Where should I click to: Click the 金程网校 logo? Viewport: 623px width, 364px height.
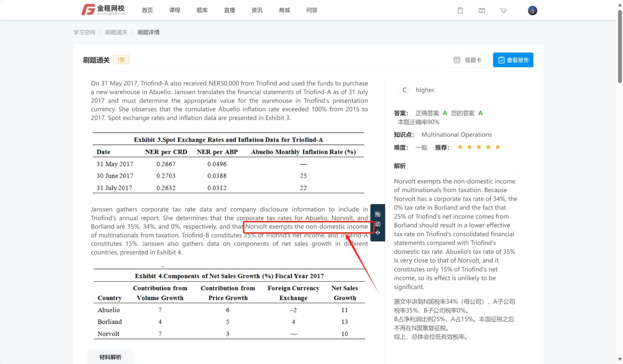click(103, 10)
